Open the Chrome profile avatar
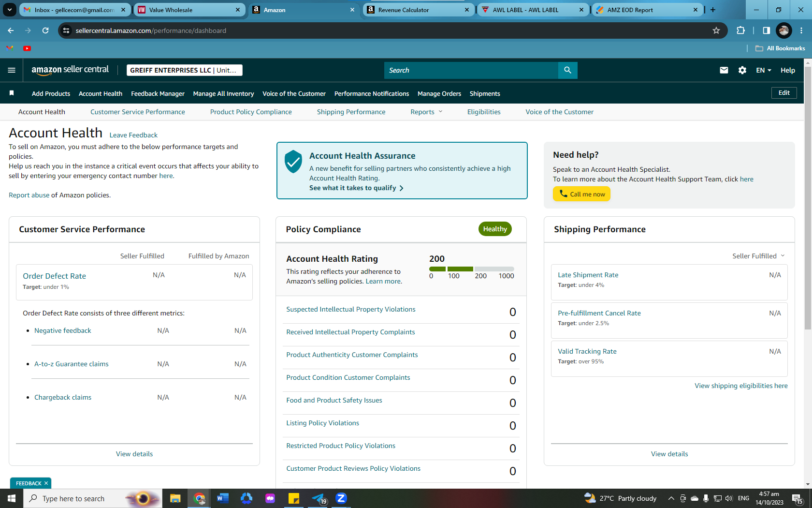This screenshot has height=508, width=812. pyautogui.click(x=783, y=30)
